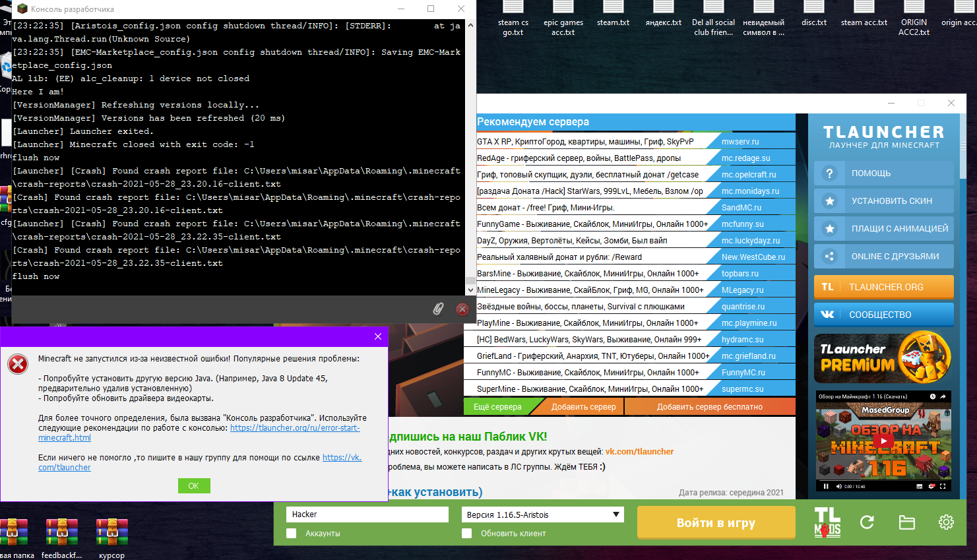Open яндекс.txt desktop file
The height and width of the screenshot is (560, 977).
664,15
